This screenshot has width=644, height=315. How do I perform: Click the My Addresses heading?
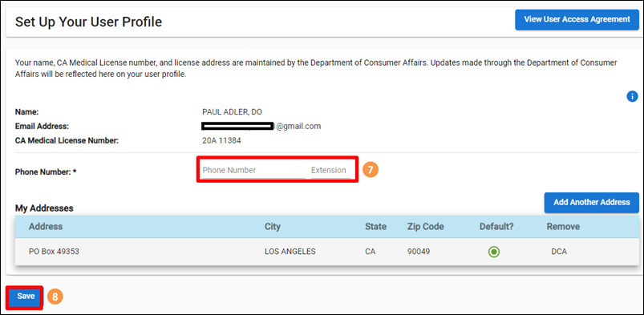44,208
